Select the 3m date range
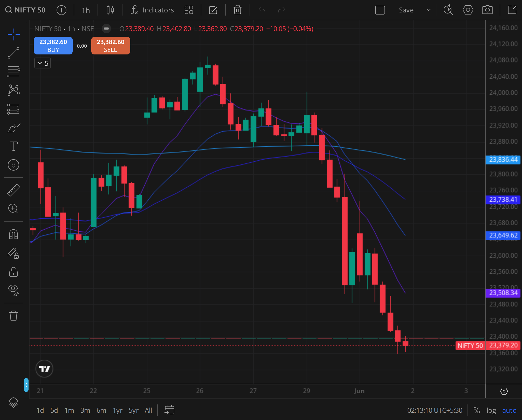Image resolution: width=522 pixels, height=420 pixels. [85, 410]
